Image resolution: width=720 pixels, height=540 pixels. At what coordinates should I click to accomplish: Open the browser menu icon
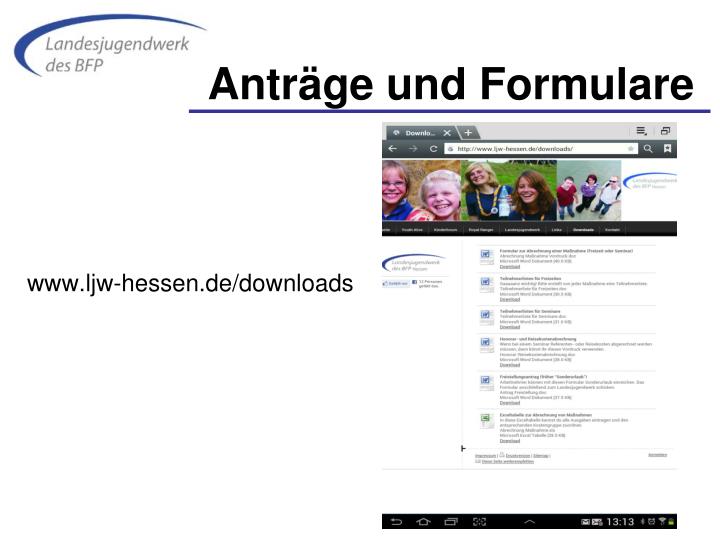(641, 131)
